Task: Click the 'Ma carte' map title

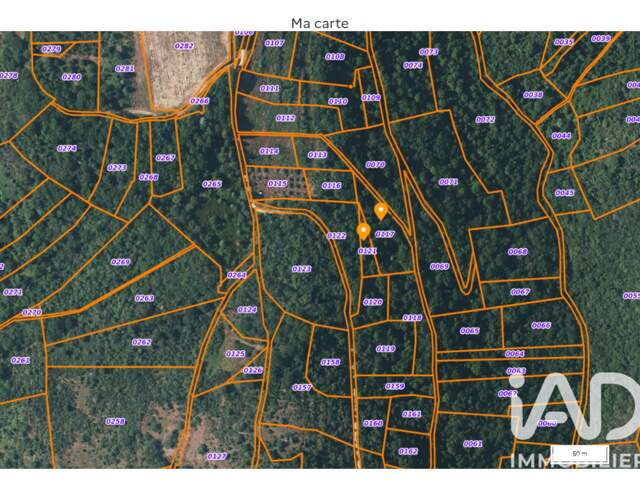Action: pos(320,23)
